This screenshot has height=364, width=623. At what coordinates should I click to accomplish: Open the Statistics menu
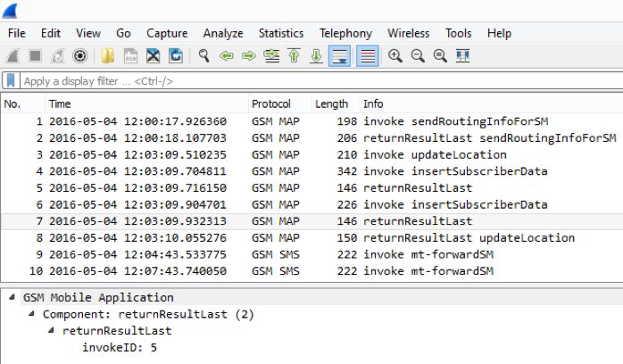pyautogui.click(x=280, y=33)
